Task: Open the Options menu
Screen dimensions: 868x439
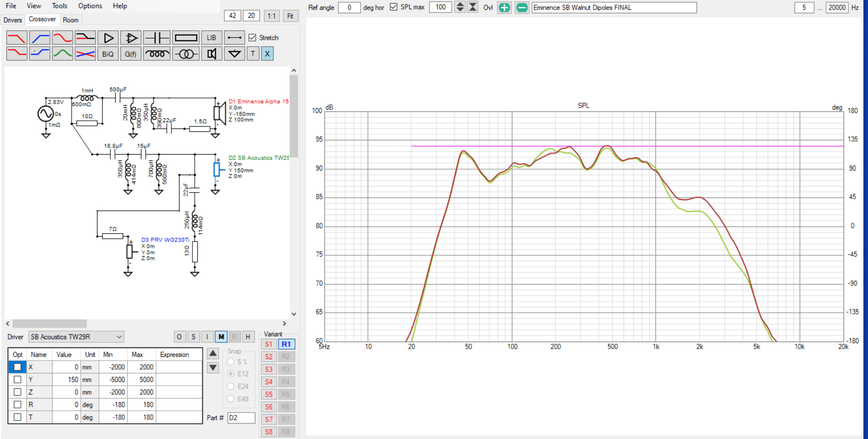Action: click(x=90, y=6)
